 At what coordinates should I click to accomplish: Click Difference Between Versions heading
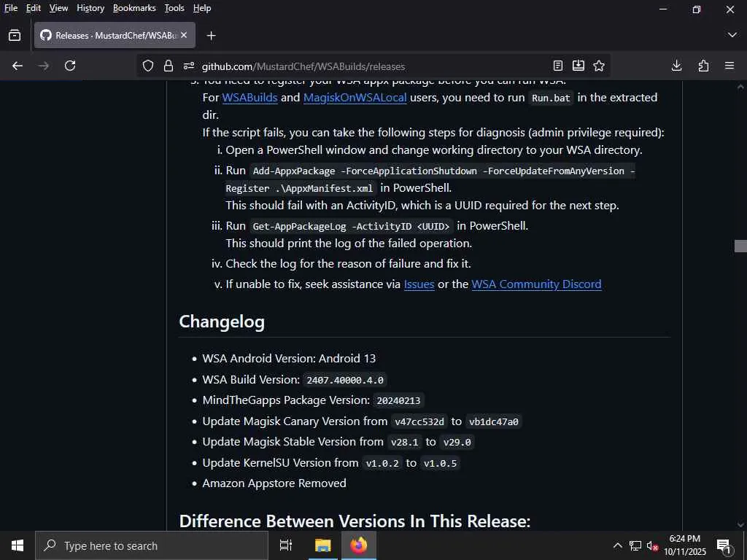pyautogui.click(x=355, y=521)
